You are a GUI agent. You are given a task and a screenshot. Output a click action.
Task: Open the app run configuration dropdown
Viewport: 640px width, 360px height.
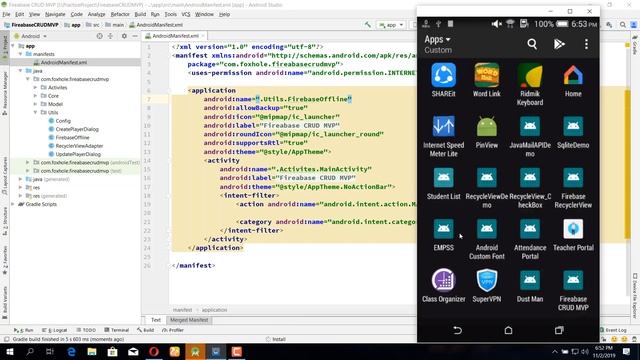(x=391, y=25)
